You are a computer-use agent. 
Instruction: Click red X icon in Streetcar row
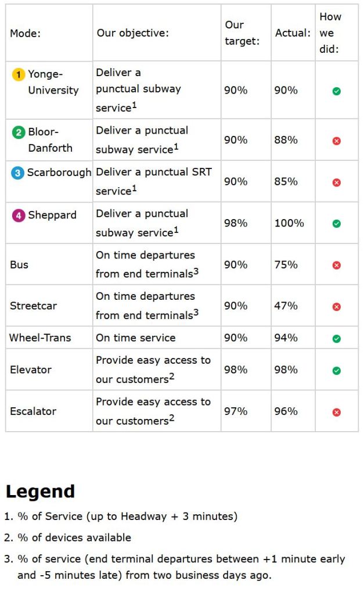(336, 307)
